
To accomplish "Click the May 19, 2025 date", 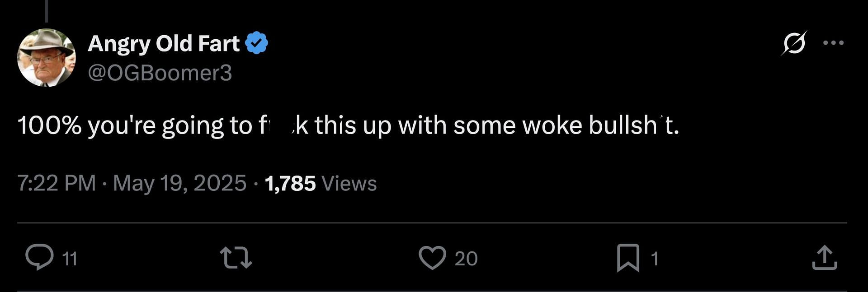I will pos(179,183).
